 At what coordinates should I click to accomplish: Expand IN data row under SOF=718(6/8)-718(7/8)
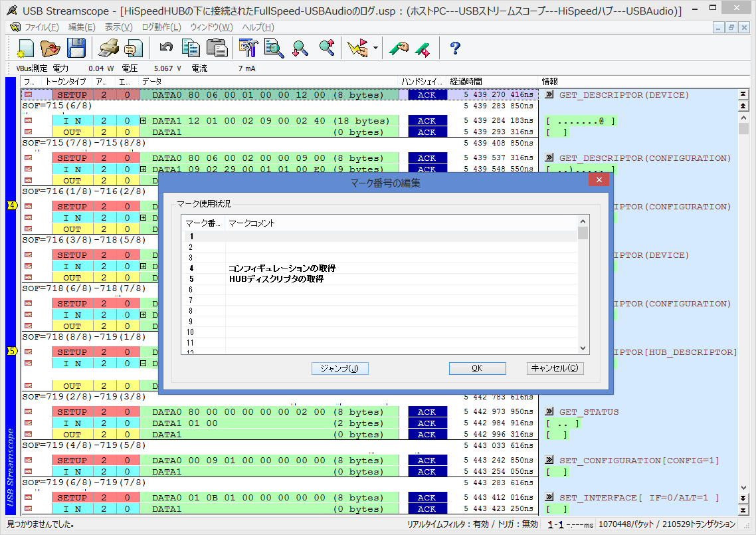coord(143,314)
